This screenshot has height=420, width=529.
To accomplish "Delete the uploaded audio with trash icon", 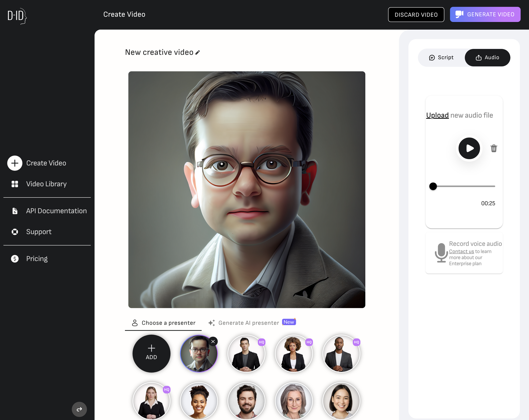I will click(494, 148).
